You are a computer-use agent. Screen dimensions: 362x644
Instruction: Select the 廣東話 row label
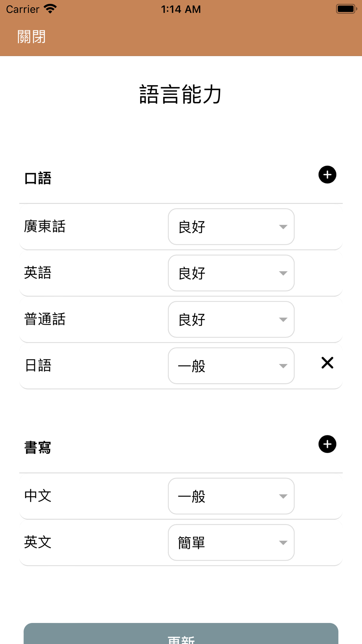(45, 227)
